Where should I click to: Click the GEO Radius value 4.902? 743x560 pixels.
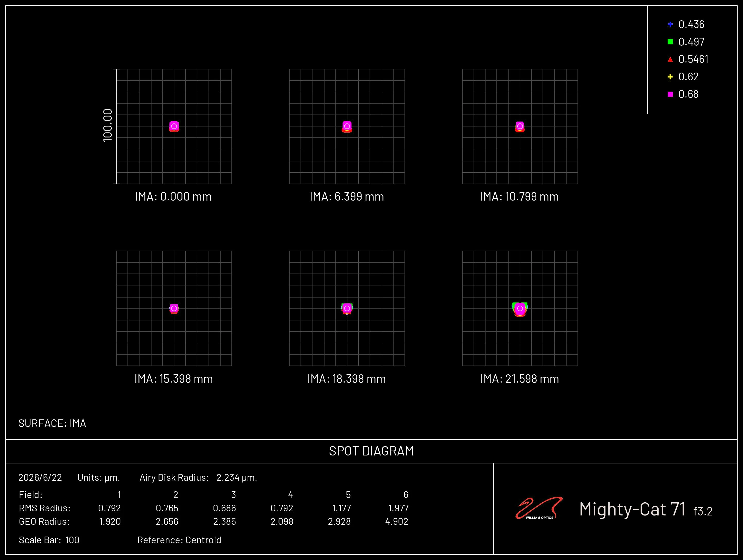click(x=397, y=522)
